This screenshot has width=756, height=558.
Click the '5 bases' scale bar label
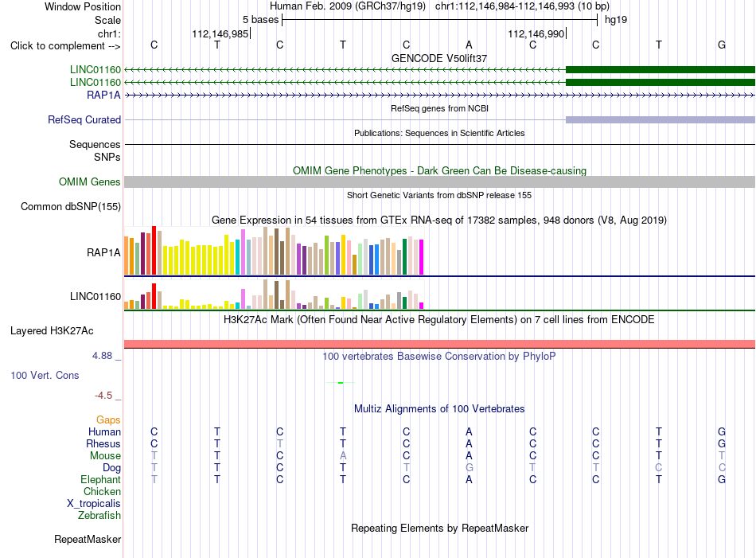pyautogui.click(x=260, y=20)
